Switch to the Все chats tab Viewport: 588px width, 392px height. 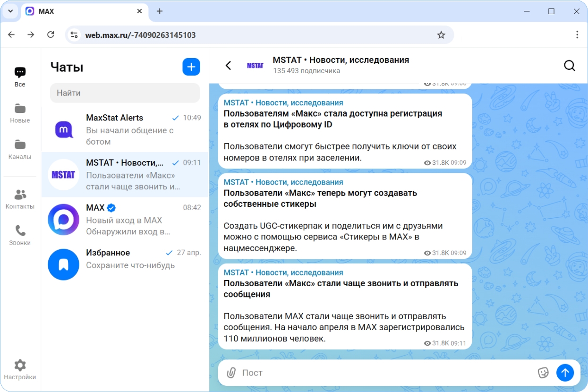20,77
